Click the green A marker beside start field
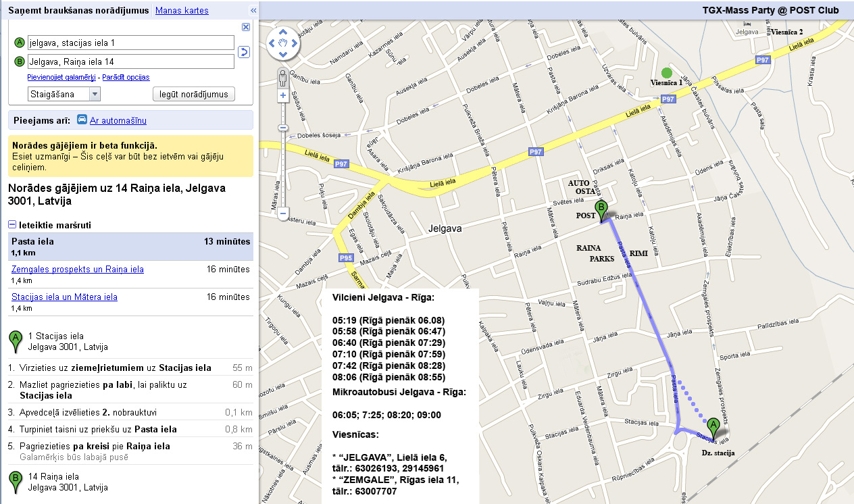 20,42
